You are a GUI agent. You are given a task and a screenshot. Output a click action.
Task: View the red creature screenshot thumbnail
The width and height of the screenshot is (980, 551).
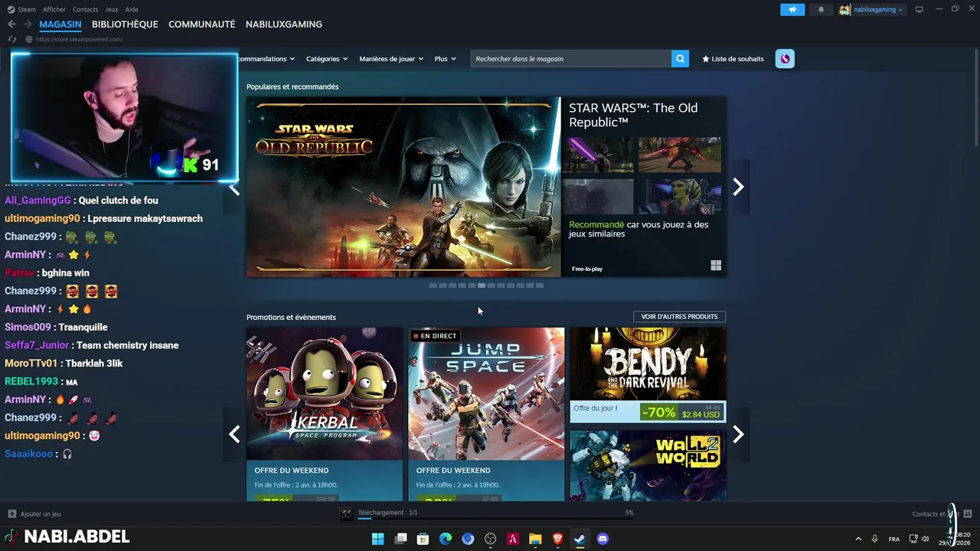tap(680, 155)
